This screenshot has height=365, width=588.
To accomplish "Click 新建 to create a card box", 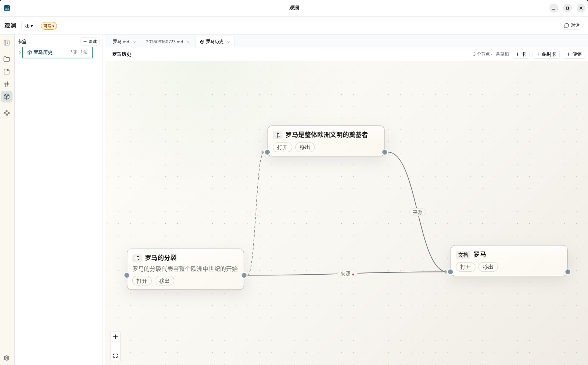I will pyautogui.click(x=90, y=42).
